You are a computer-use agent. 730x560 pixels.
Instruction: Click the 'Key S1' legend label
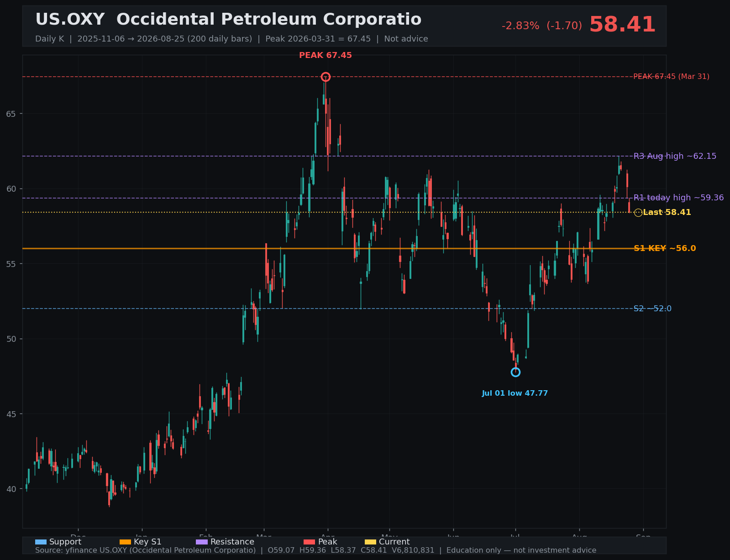[147, 542]
